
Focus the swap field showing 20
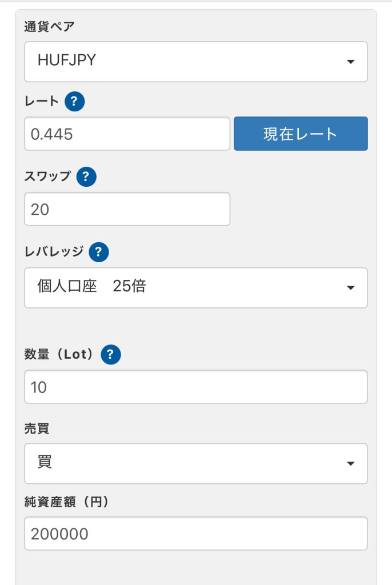[x=127, y=209]
